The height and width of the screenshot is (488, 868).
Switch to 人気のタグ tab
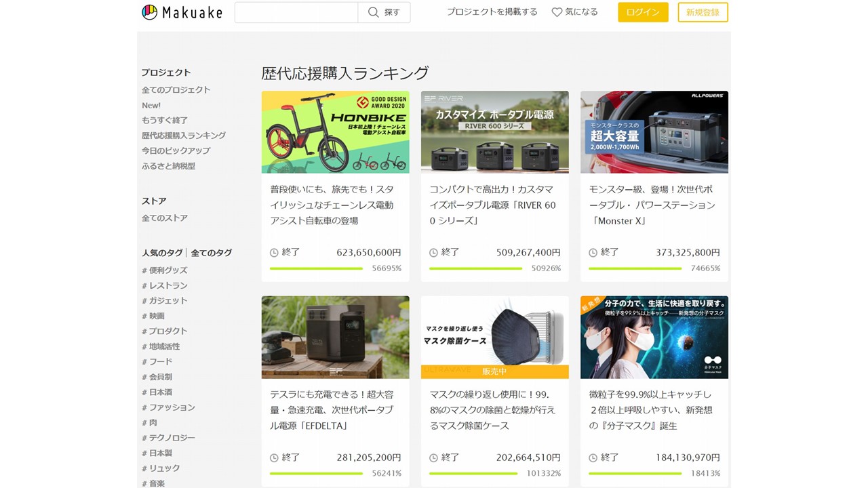pos(162,253)
